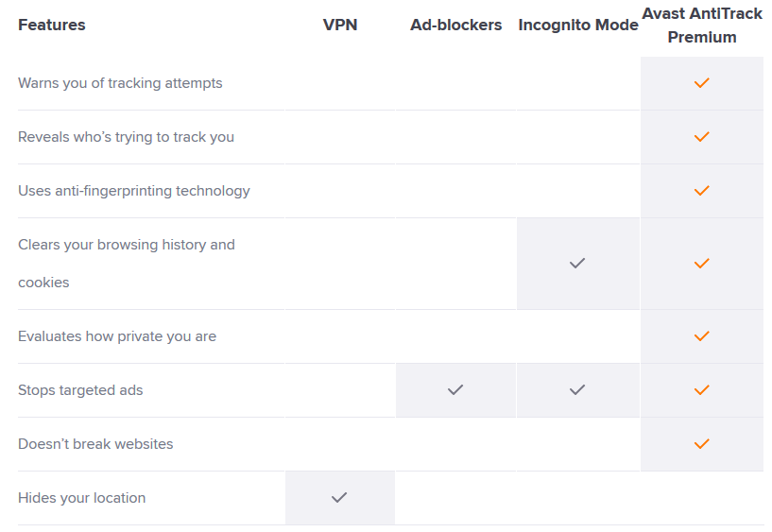Screen dimensions: 772x532
Task: Click orange checkmark for anti-fingerprinting technology row
Action: [701, 191]
